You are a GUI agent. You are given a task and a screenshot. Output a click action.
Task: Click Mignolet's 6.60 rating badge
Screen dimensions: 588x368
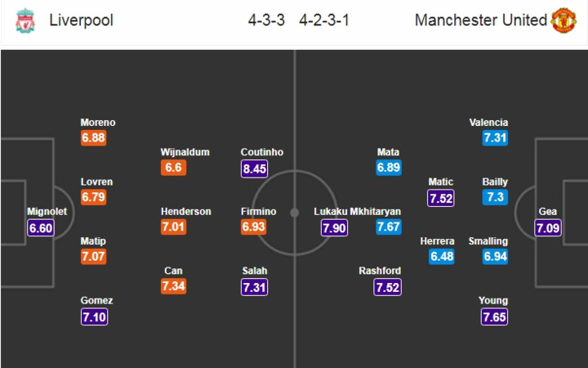(x=41, y=228)
